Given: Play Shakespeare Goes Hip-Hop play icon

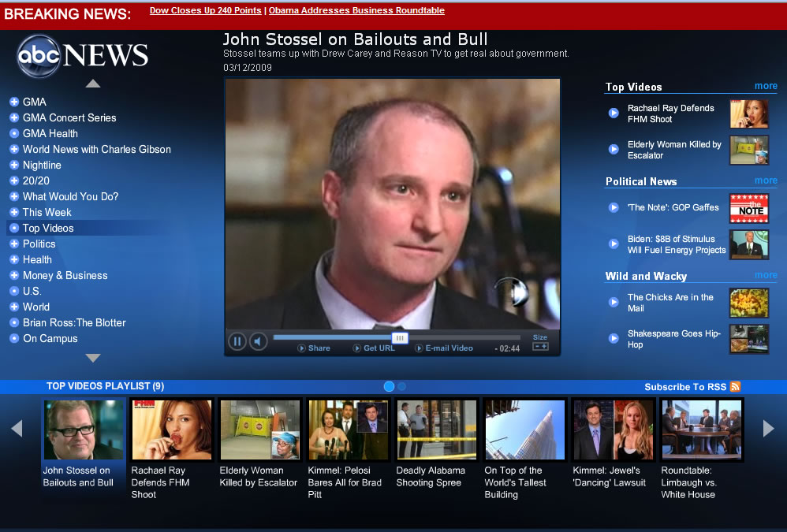Looking at the screenshot, I should pyautogui.click(x=614, y=338).
